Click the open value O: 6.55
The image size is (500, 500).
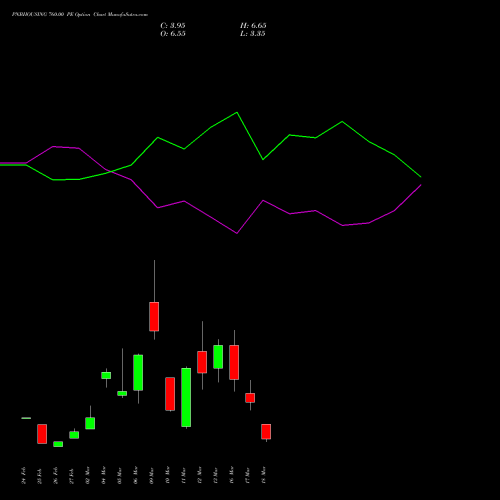173,34
